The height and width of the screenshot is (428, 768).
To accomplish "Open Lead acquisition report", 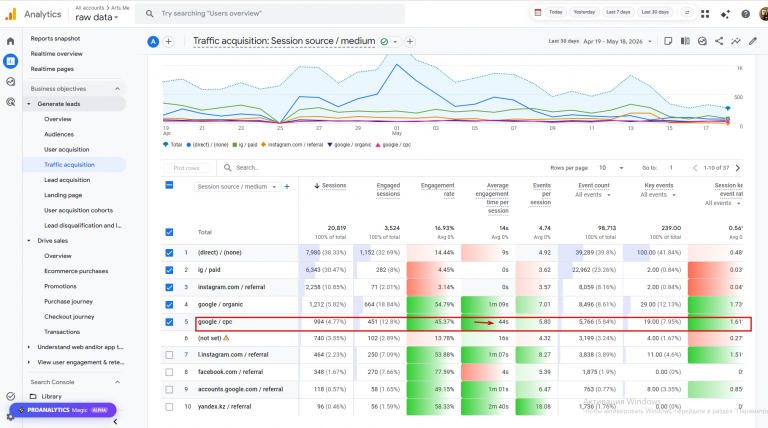I will point(67,180).
